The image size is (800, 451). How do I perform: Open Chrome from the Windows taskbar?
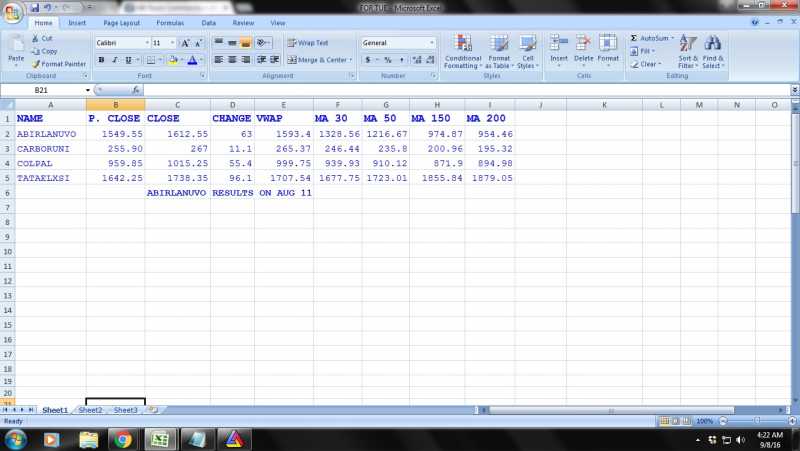[x=123, y=439]
